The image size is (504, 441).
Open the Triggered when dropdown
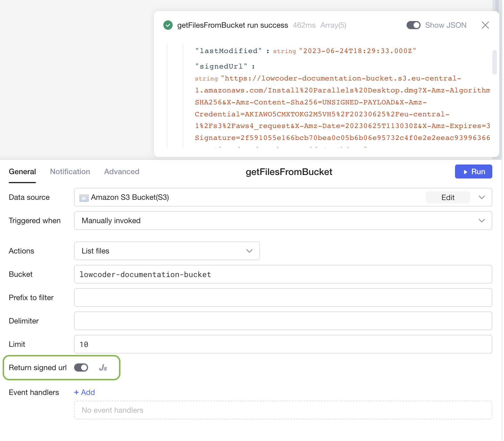click(283, 221)
